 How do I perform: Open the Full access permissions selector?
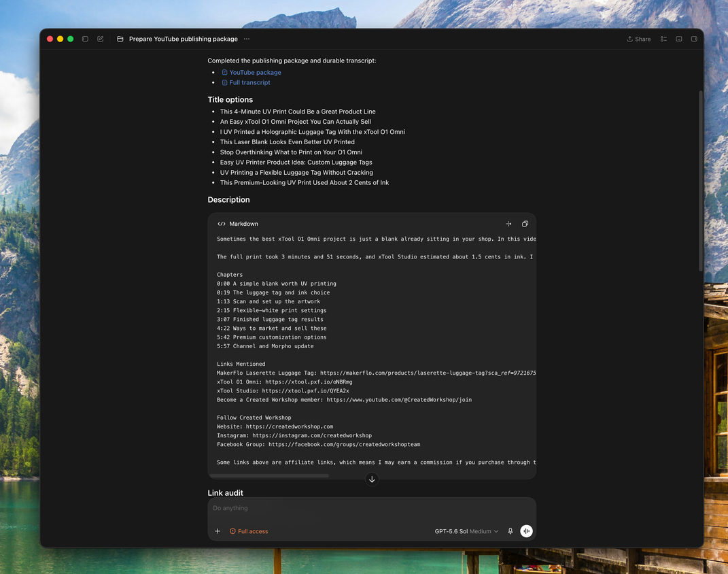click(249, 531)
